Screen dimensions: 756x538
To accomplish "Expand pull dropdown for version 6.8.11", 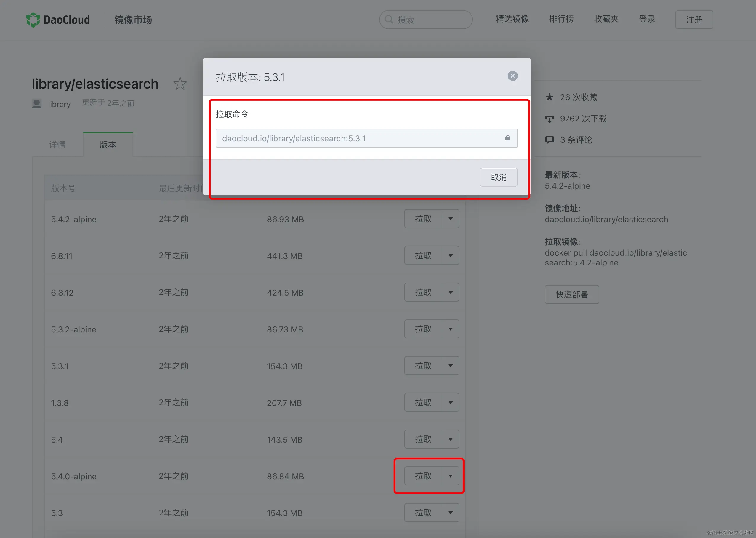I will tap(450, 255).
